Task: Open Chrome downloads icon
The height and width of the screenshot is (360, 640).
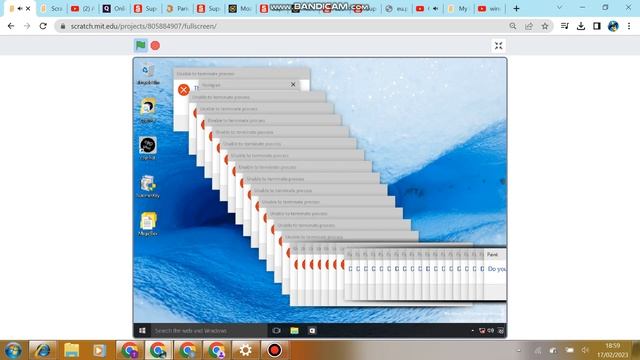Action: 581,26
